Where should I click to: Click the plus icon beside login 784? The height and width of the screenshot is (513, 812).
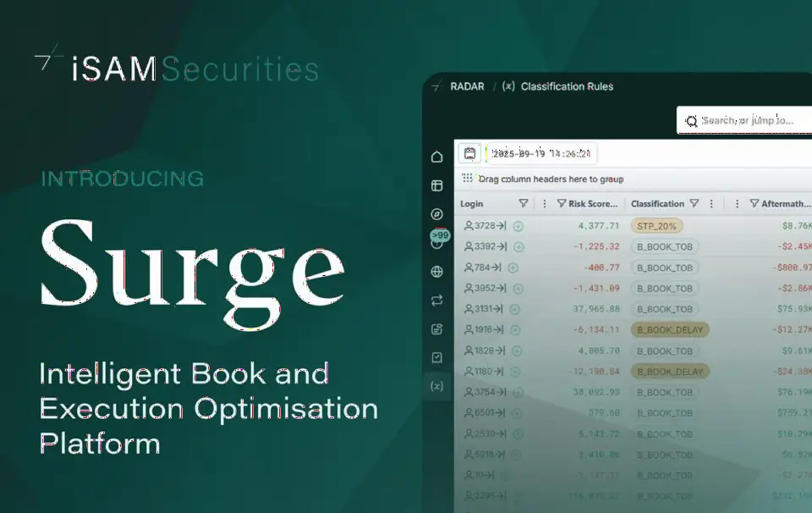(513, 268)
